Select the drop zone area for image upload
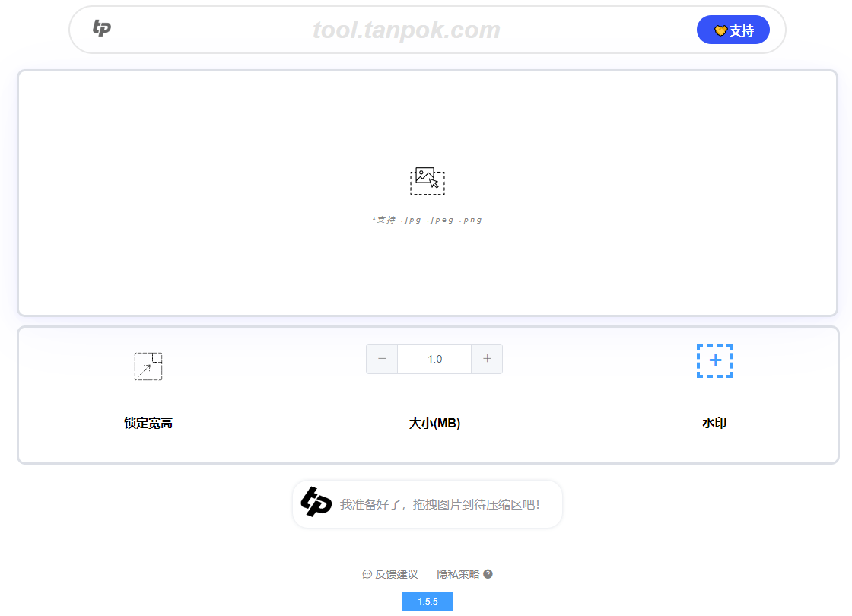 click(428, 192)
